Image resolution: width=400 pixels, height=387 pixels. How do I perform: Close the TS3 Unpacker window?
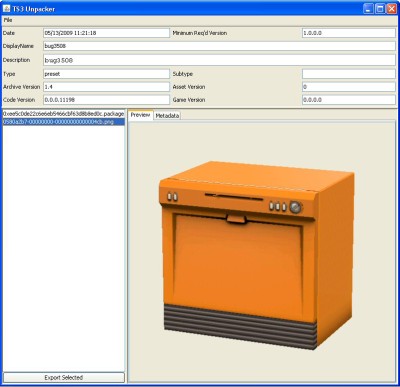pyautogui.click(x=391, y=9)
